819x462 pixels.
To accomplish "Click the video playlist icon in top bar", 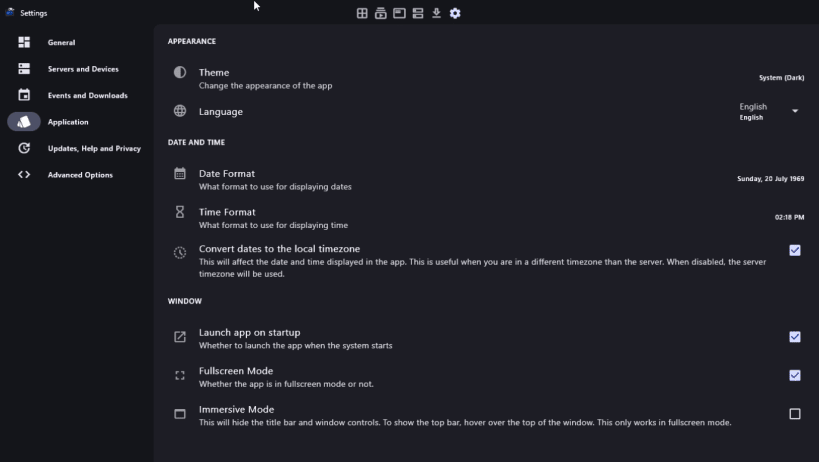I will tap(381, 13).
